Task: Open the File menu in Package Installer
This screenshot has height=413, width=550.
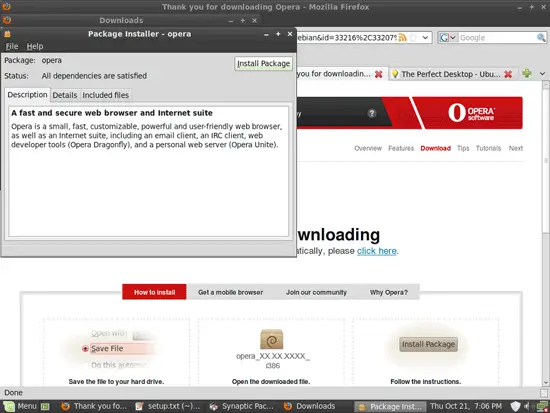Action: point(12,46)
